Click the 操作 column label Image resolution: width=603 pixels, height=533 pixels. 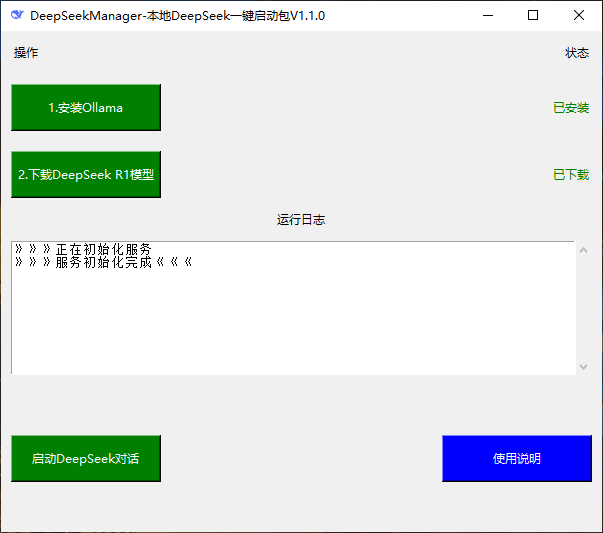(x=26, y=53)
